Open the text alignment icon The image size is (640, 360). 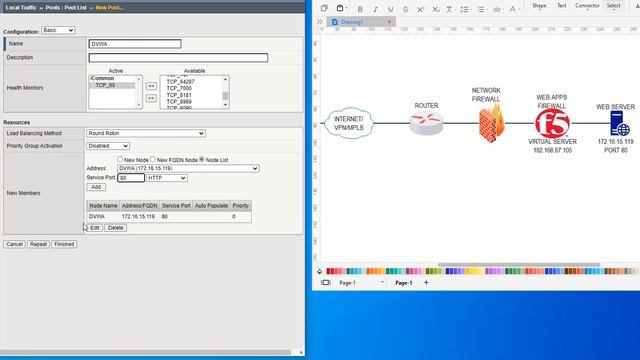coord(482,9)
